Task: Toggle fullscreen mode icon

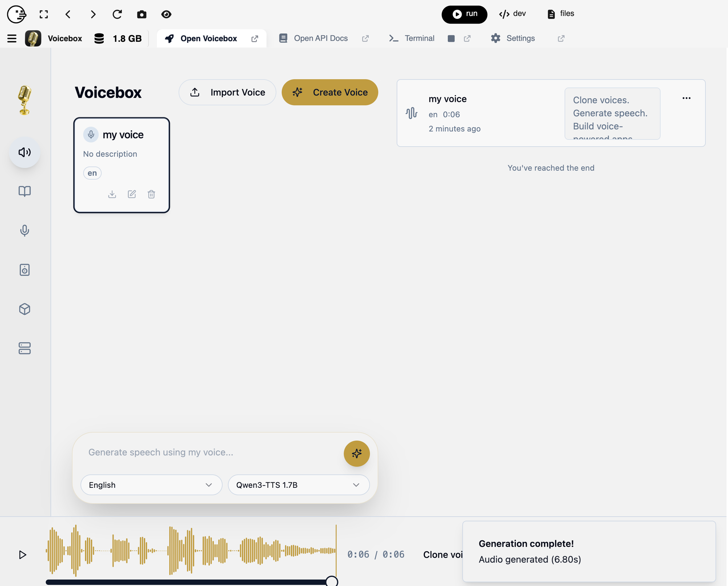Action: [44, 14]
